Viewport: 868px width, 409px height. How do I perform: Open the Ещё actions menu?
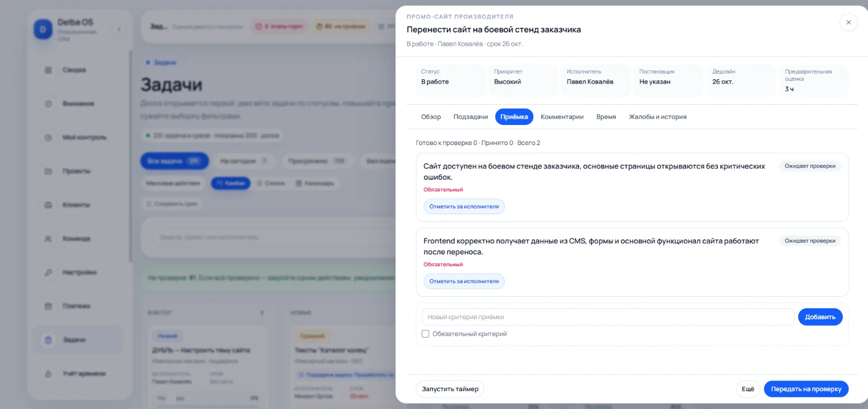point(748,389)
